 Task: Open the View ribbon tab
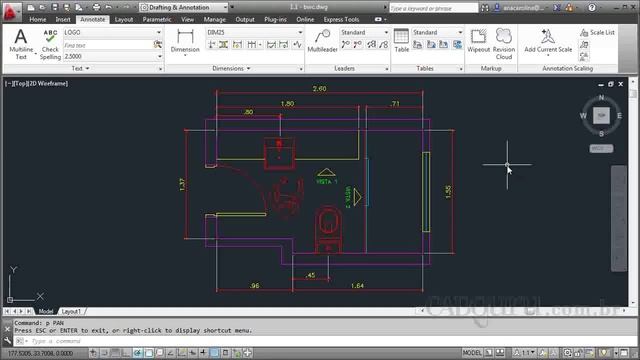click(187, 19)
